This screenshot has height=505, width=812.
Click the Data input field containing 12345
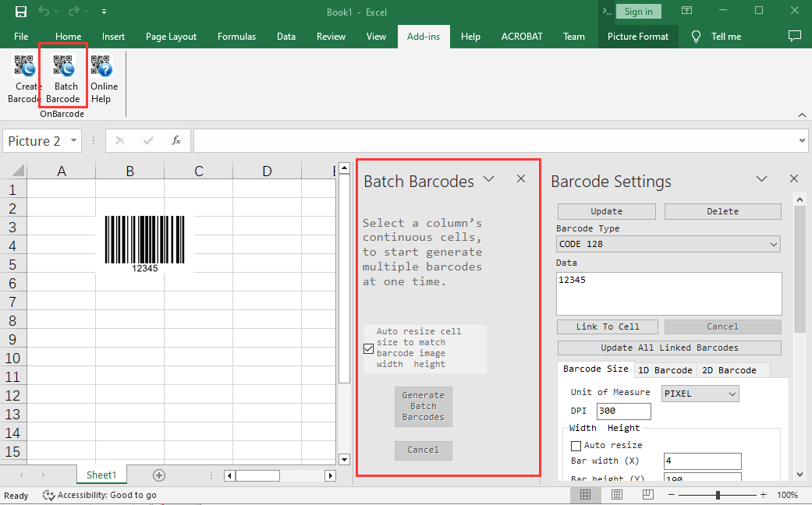pyautogui.click(x=668, y=293)
